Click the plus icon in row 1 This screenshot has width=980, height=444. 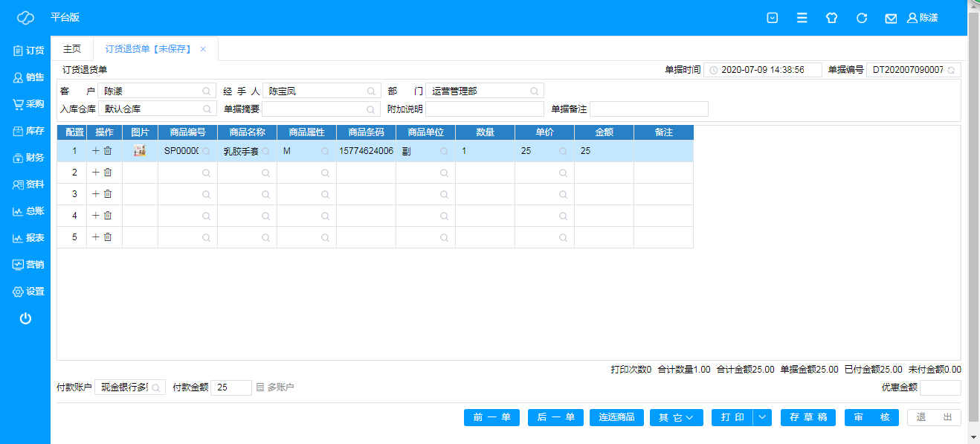tap(95, 151)
